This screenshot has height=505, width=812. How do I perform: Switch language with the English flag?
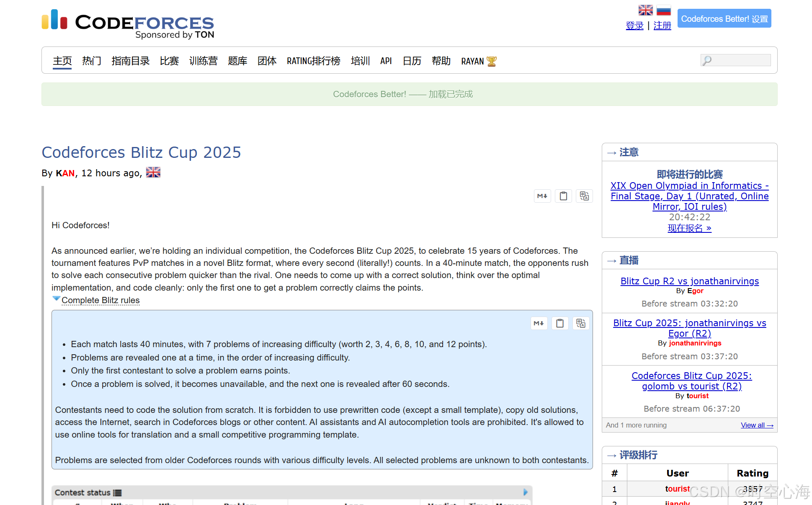point(645,10)
